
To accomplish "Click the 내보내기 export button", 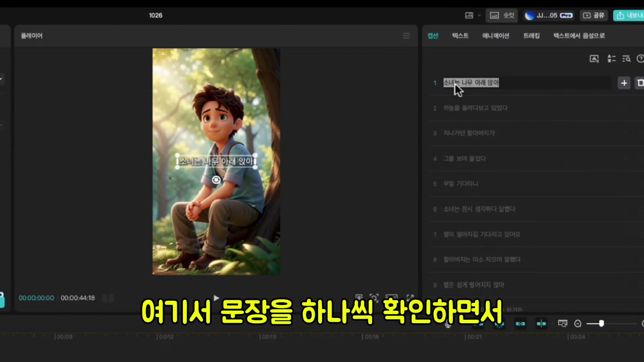I will tap(629, 15).
